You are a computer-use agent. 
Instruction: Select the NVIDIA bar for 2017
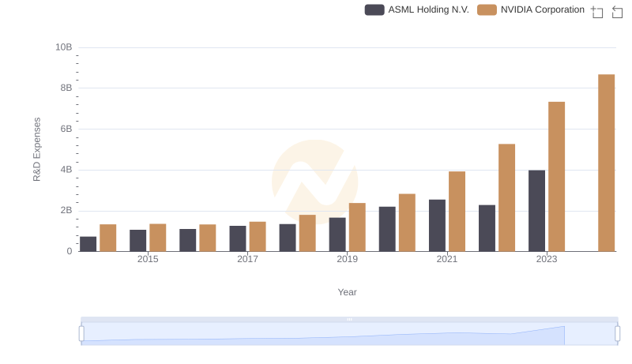(x=258, y=236)
